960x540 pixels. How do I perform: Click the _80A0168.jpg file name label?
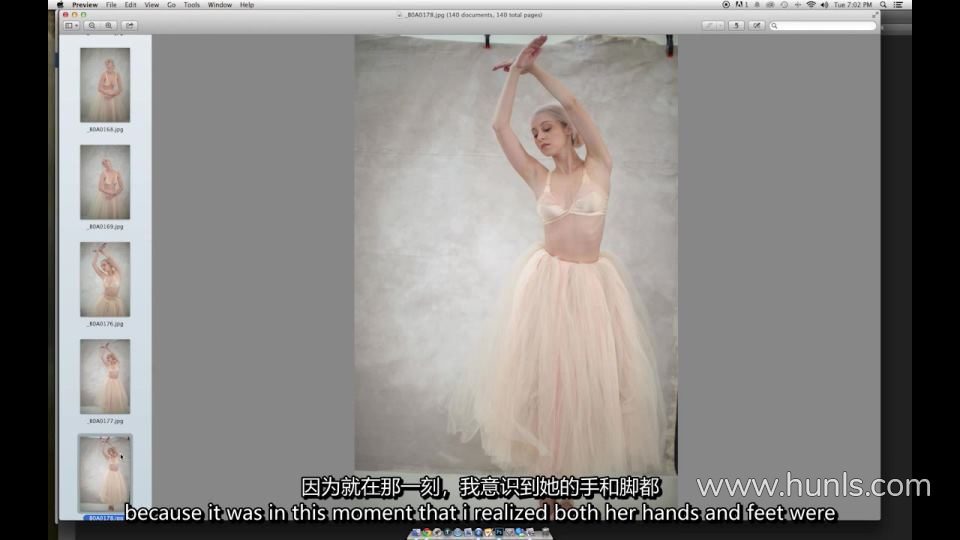point(105,129)
